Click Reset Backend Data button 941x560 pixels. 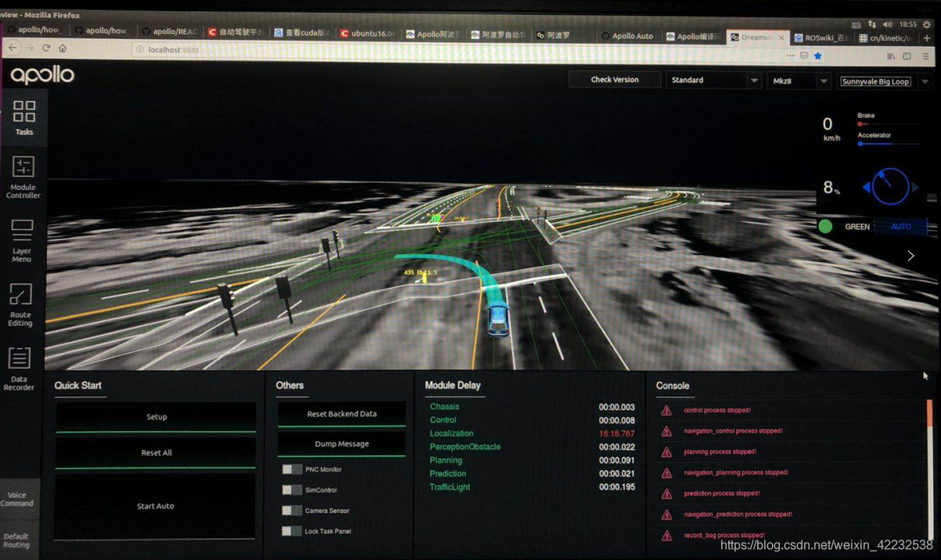342,414
